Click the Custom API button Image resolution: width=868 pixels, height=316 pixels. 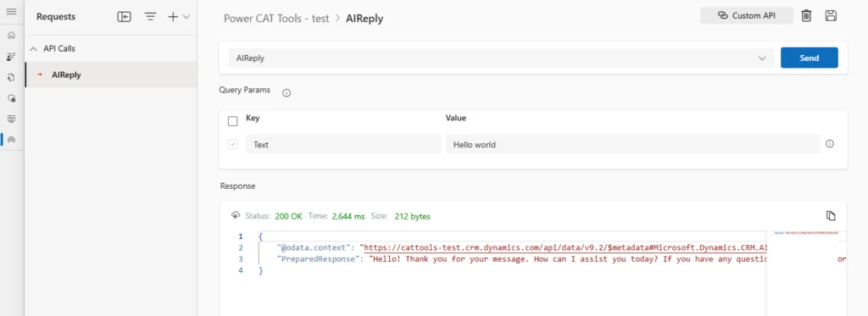[746, 15]
